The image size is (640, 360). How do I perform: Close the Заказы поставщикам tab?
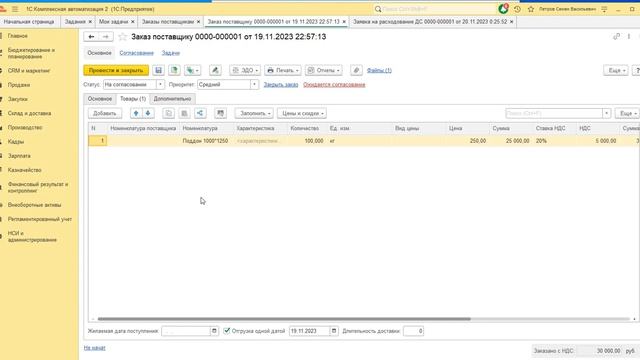coord(198,22)
